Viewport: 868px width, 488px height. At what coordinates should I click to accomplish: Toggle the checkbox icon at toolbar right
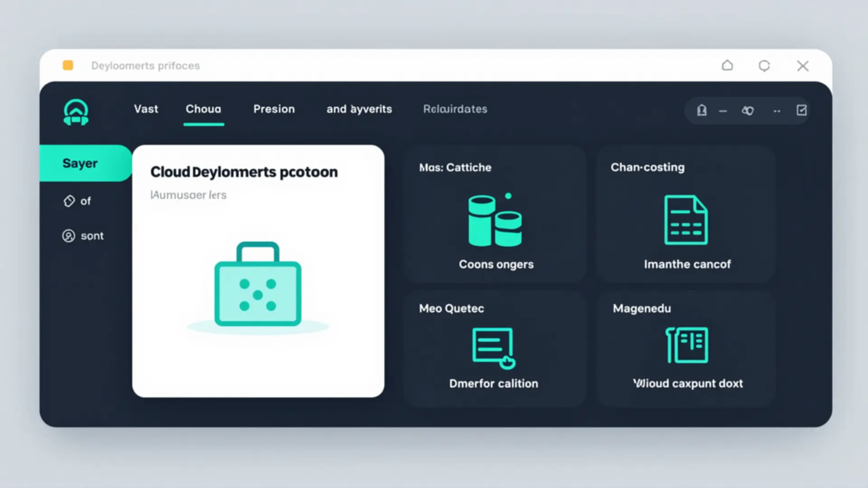[802, 110]
